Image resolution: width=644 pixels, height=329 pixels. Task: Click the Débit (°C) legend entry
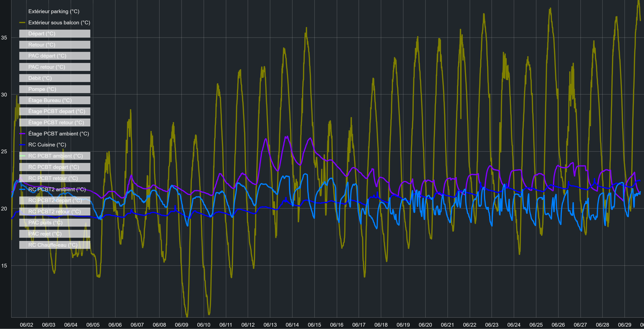(x=40, y=78)
